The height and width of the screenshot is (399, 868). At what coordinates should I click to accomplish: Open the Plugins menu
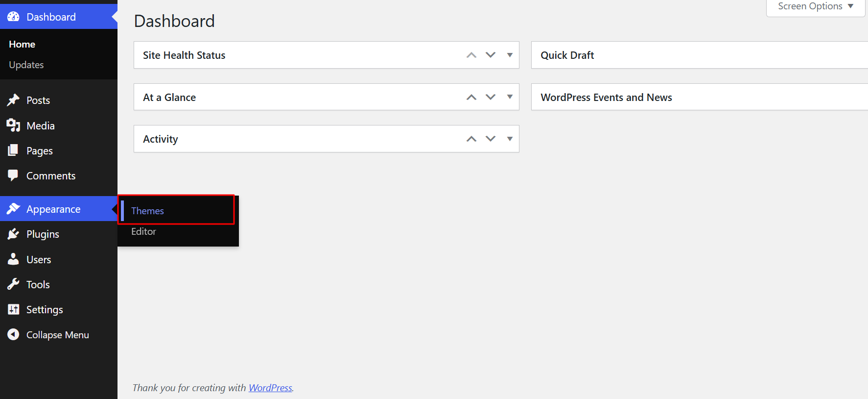click(x=59, y=234)
